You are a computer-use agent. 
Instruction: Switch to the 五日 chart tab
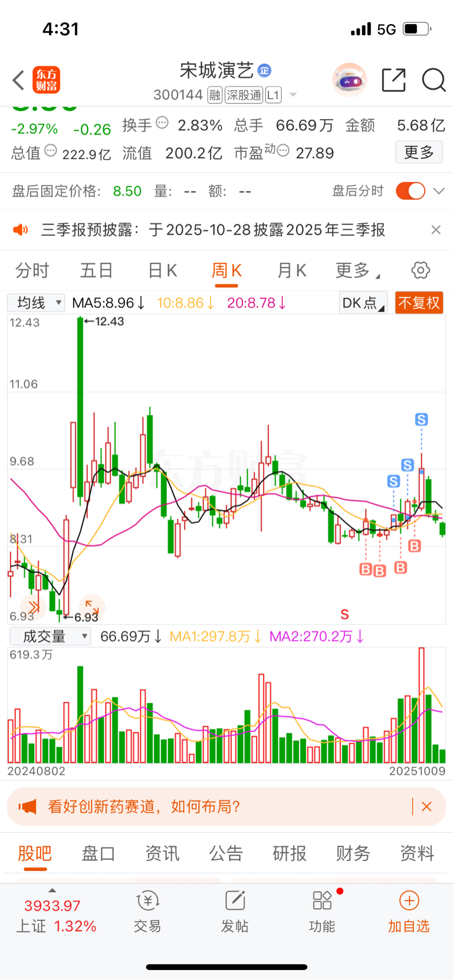(x=97, y=270)
